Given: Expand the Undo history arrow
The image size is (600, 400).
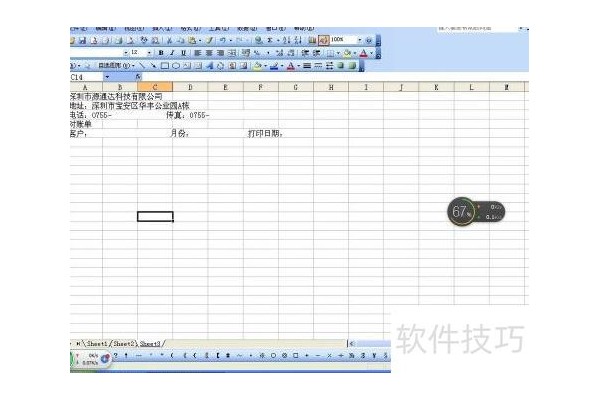Looking at the screenshot, I should click(230, 40).
